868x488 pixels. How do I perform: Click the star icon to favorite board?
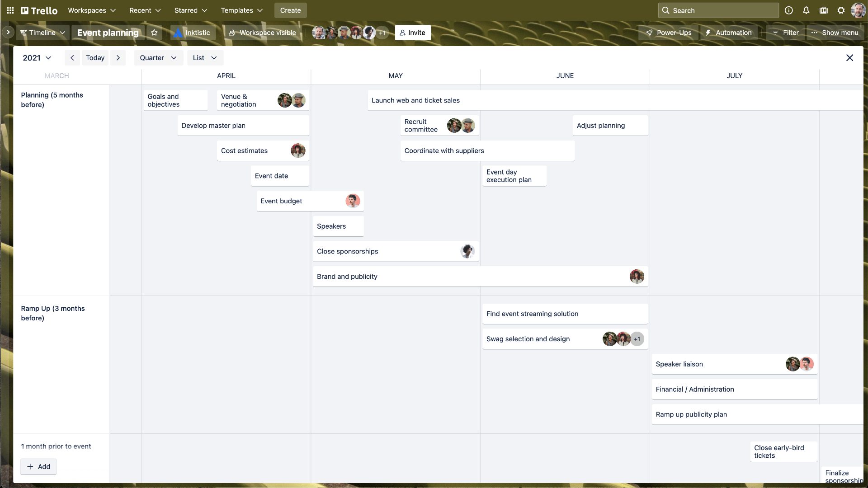coord(154,32)
